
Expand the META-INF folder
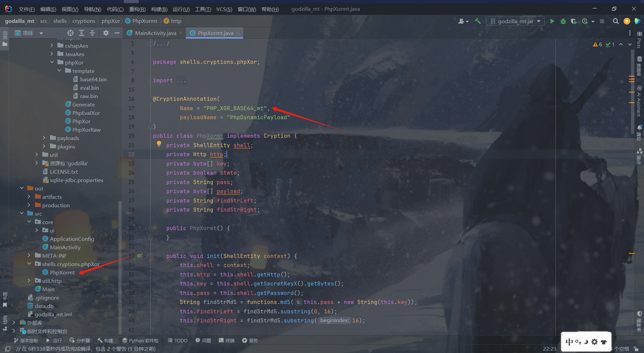(x=29, y=255)
